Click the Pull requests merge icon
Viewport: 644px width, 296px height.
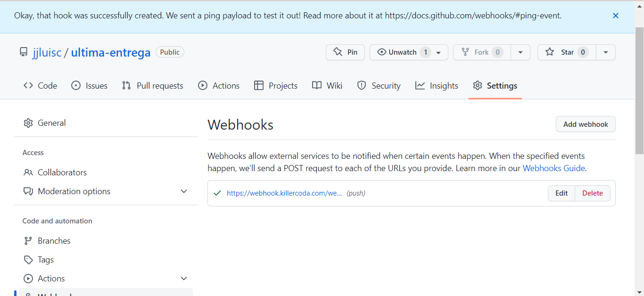tap(126, 85)
